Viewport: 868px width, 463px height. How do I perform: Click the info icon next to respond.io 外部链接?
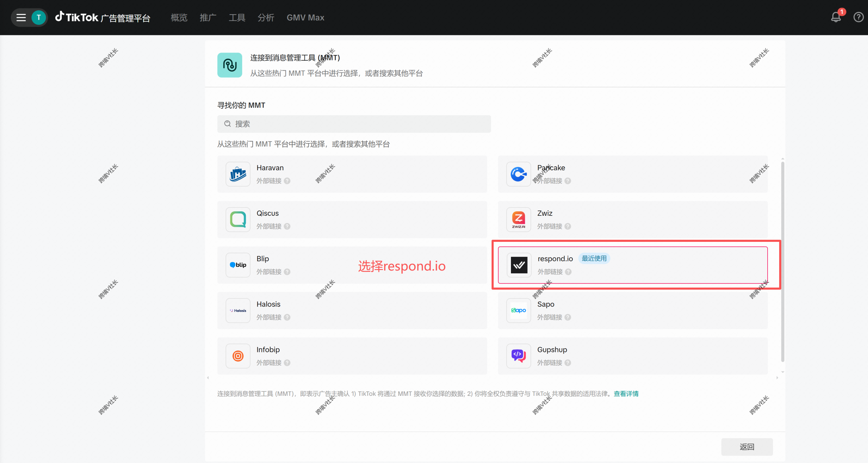[x=568, y=272]
